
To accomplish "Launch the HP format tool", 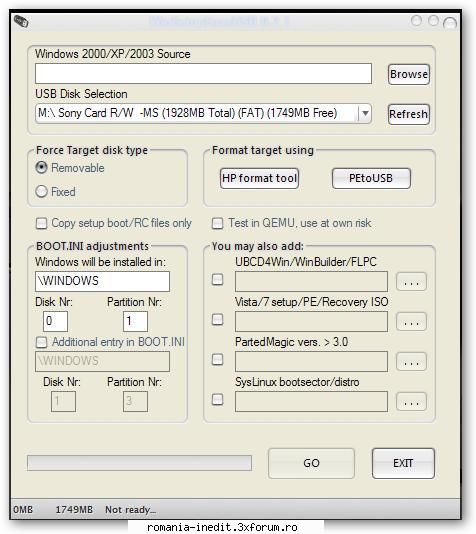I will [x=259, y=178].
